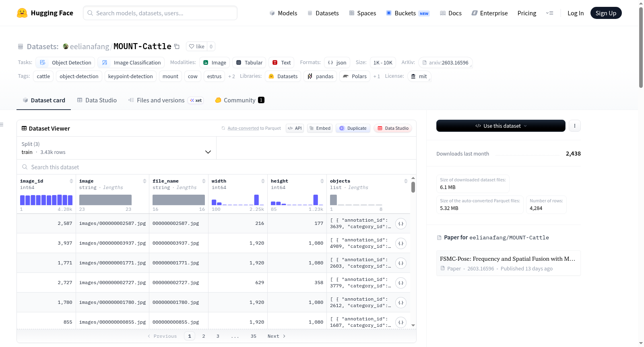
Task: View the Pricing page
Action: coord(527,13)
